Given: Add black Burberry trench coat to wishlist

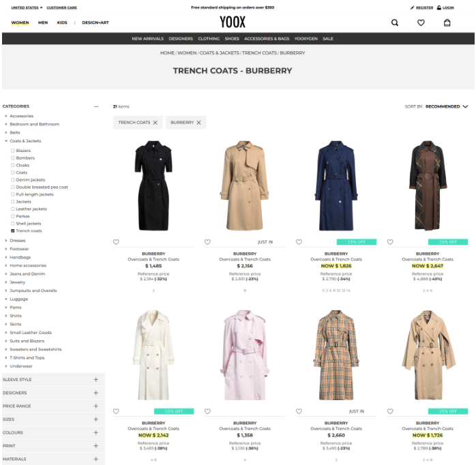Looking at the screenshot, I should [x=116, y=242].
